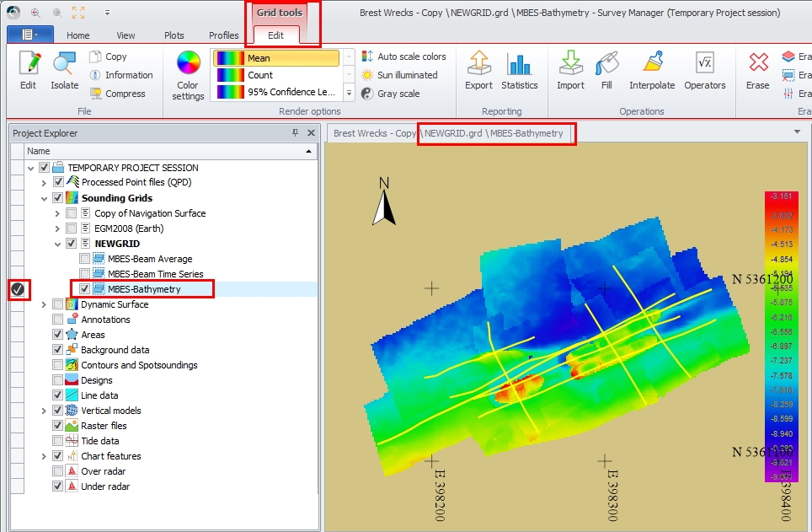Switch to the Plots ribbon tab
The height and width of the screenshot is (532, 812).
tap(174, 35)
